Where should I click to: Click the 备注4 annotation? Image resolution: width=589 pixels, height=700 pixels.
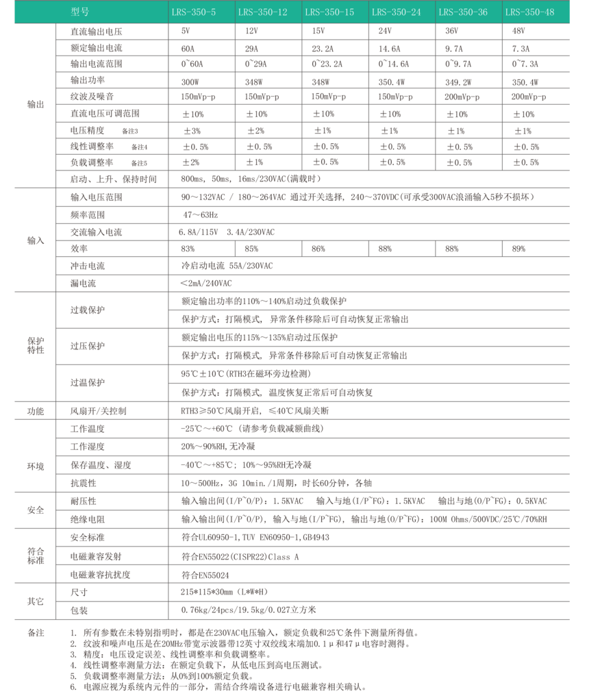coord(139,147)
